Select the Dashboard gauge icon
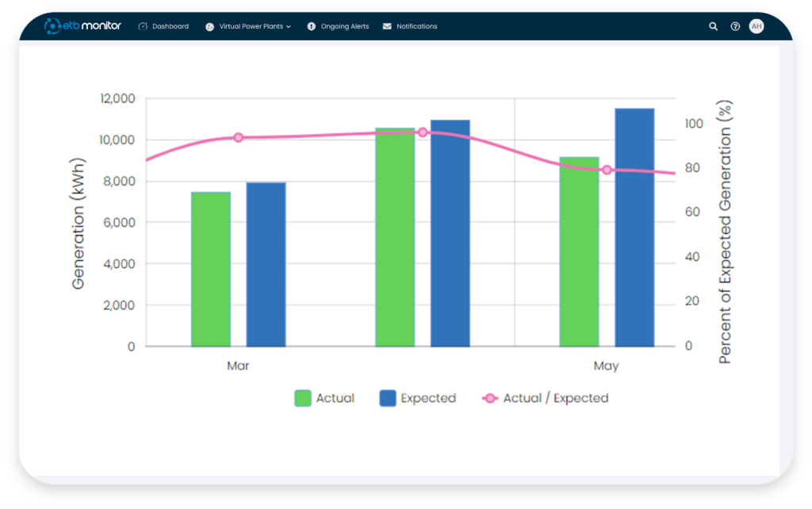This screenshot has height=509, width=812. coord(142,25)
